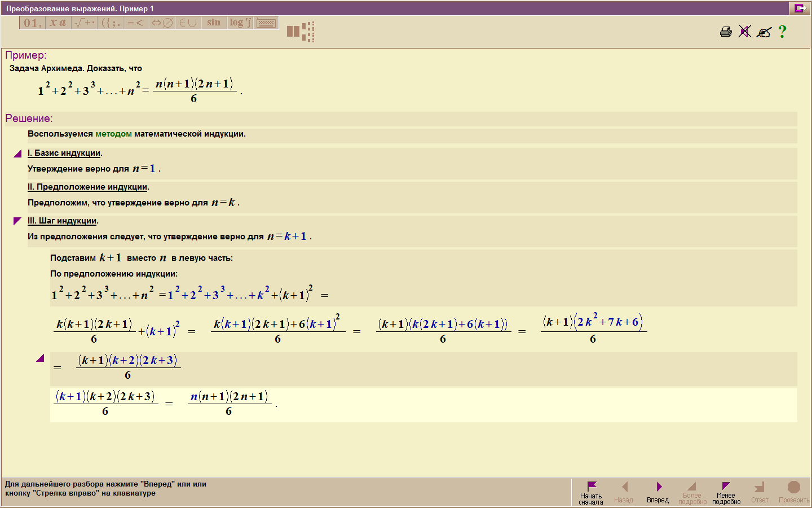812x508 pixels.
Task: Collapse the "Базис индукции" section triangle
Action: click(x=17, y=154)
